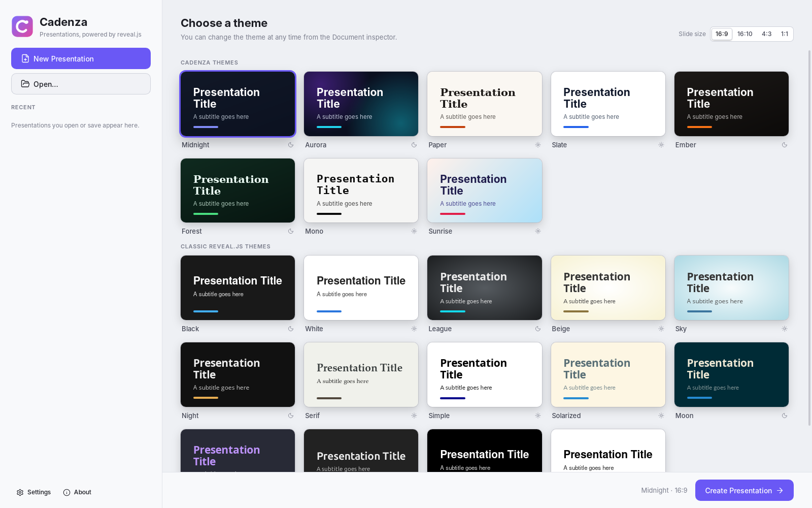The width and height of the screenshot is (812, 508).
Task: Select the purple-titled theme in bottom row
Action: click(x=238, y=451)
